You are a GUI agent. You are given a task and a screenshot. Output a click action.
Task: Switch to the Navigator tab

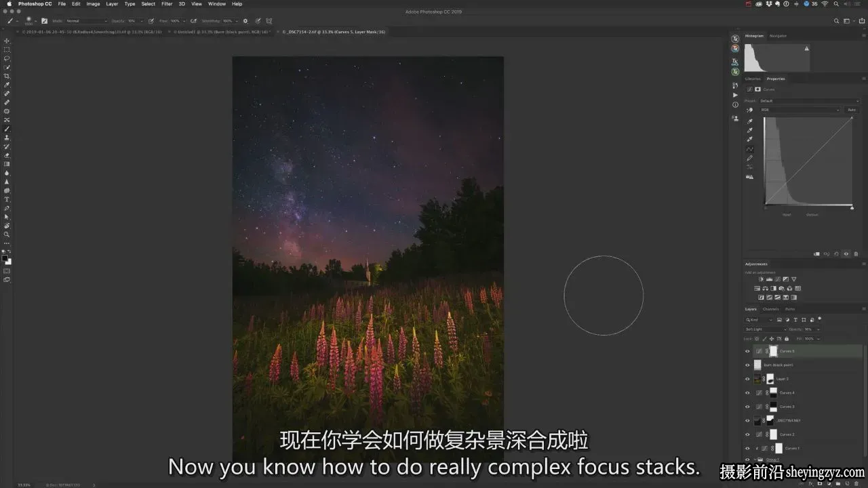pyautogui.click(x=778, y=36)
